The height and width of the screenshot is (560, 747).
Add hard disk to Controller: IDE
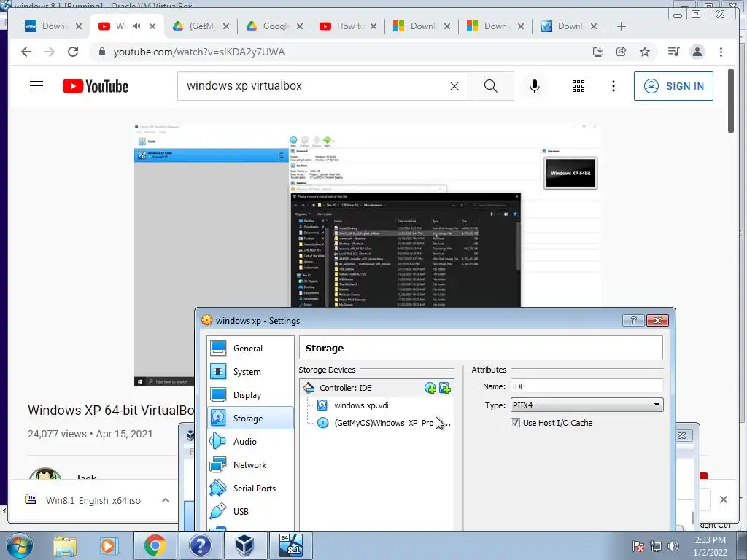click(x=445, y=388)
